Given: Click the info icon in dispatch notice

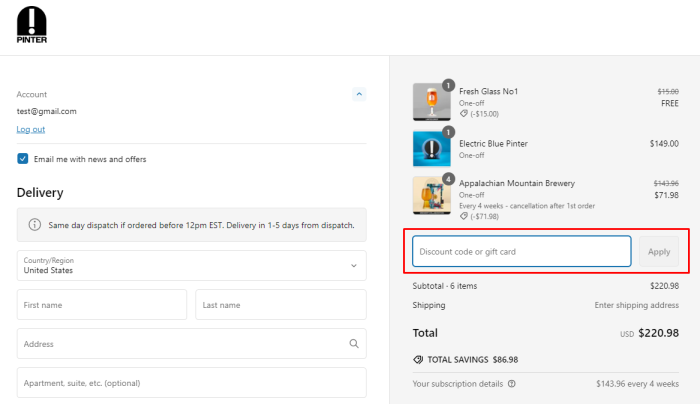Looking at the screenshot, I should [34, 225].
